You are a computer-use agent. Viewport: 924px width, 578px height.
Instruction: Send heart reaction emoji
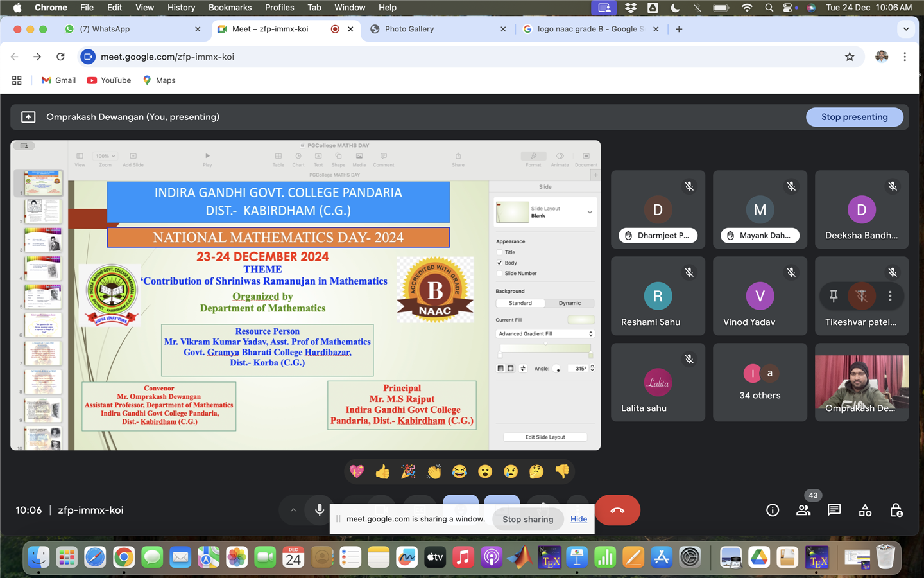click(x=357, y=472)
